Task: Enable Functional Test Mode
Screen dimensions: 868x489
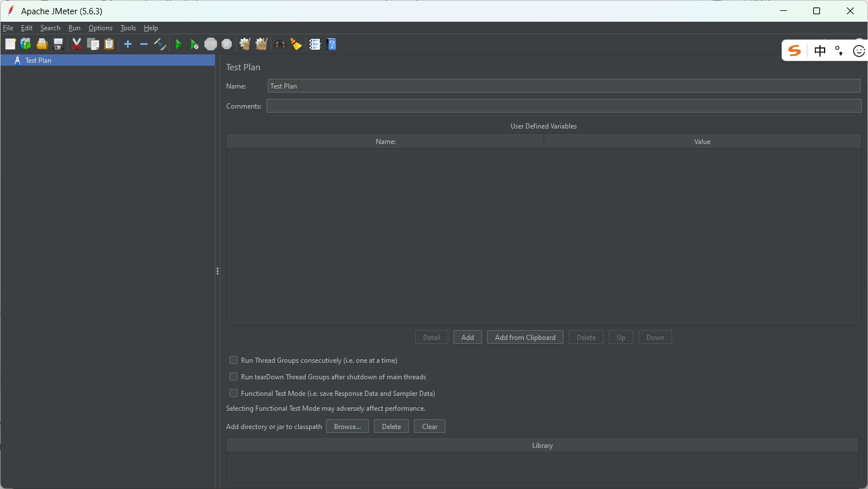Action: click(234, 393)
